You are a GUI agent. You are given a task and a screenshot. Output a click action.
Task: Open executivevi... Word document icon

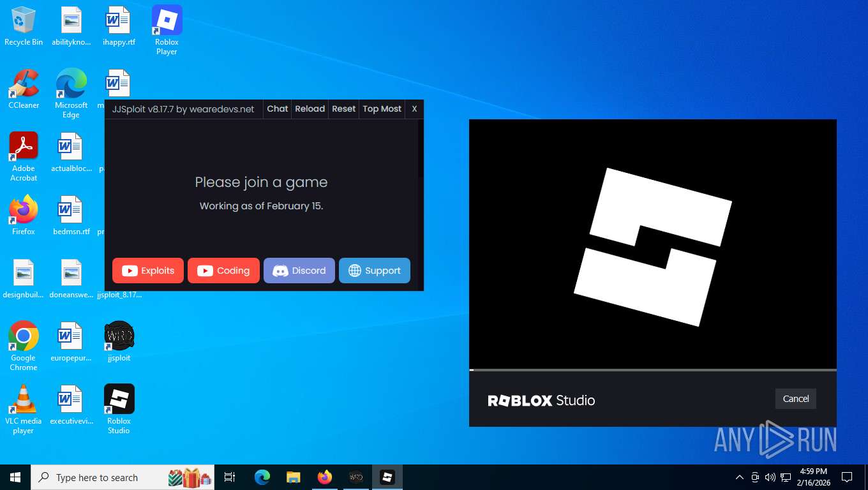(x=71, y=405)
